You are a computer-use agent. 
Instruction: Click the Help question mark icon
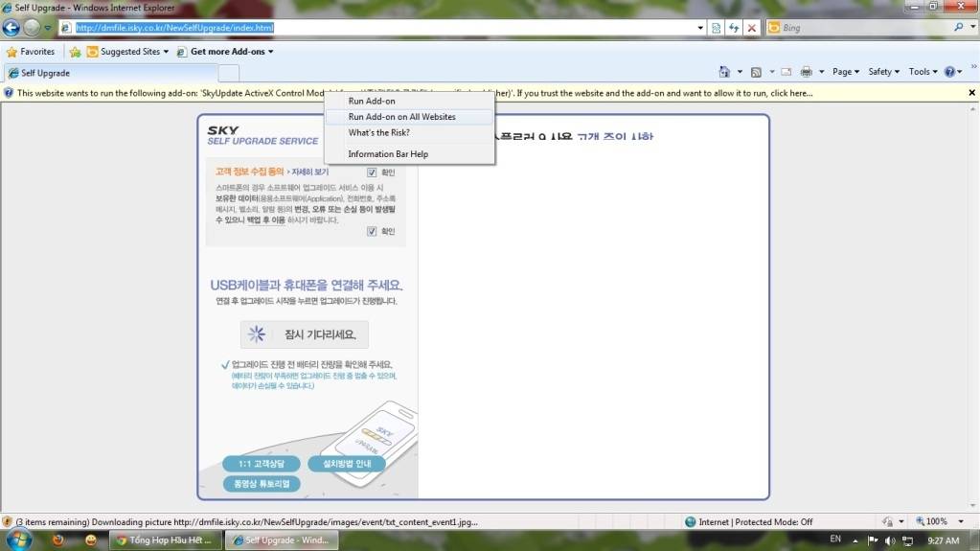[950, 72]
